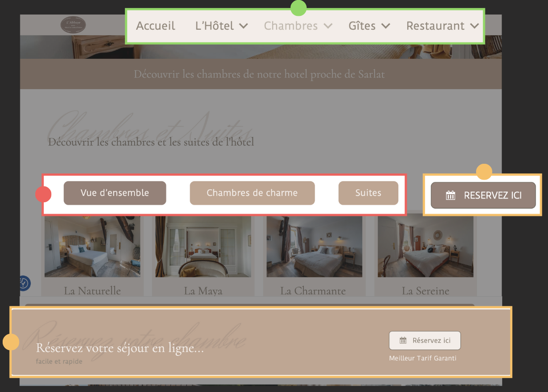The height and width of the screenshot is (392, 548).
Task: Click the RESERVEZ ICI button
Action: [483, 195]
